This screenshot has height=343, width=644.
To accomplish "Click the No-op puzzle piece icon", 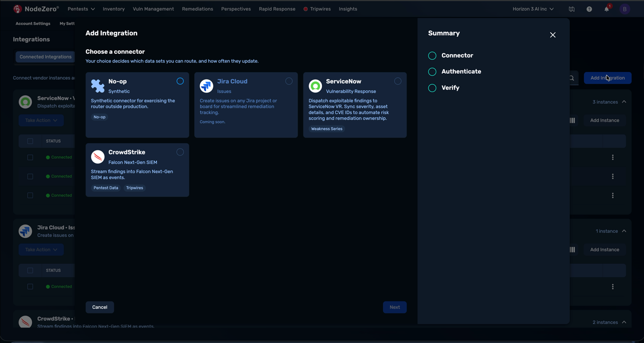I will pyautogui.click(x=98, y=86).
